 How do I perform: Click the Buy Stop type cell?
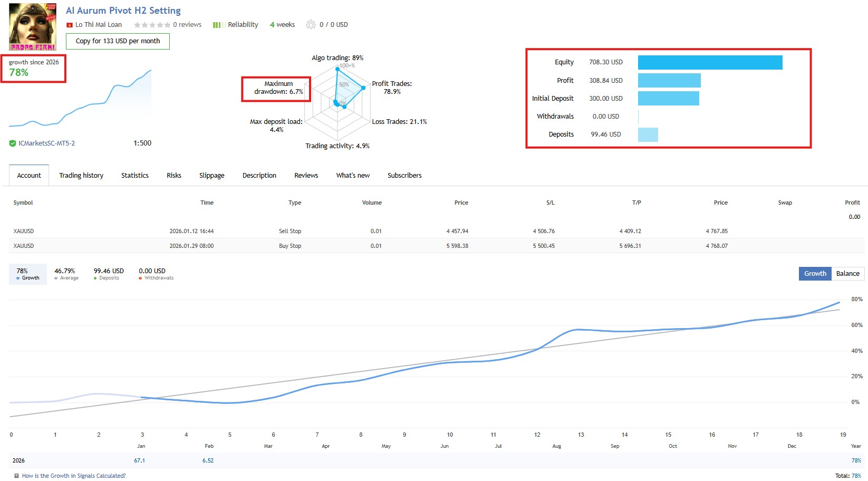(290, 246)
